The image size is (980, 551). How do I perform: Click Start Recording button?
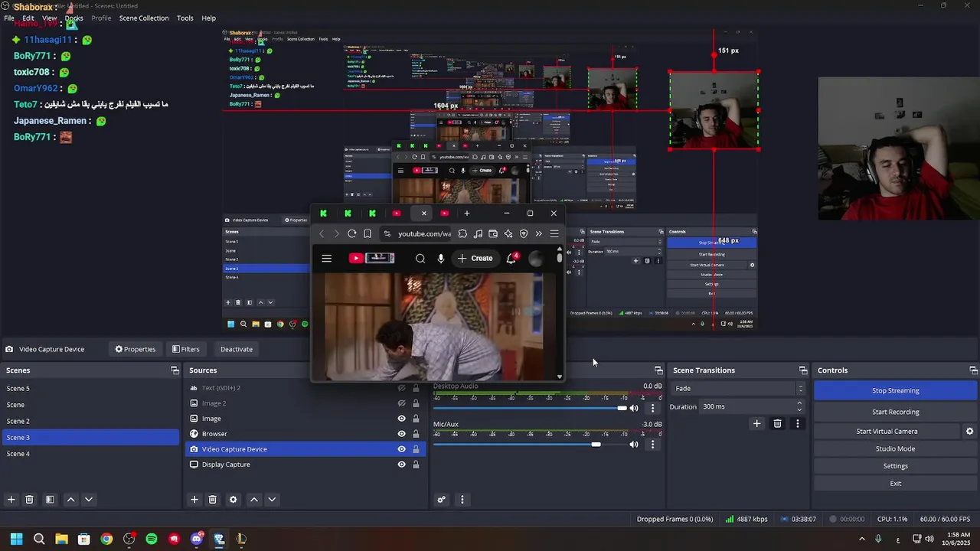tap(895, 412)
